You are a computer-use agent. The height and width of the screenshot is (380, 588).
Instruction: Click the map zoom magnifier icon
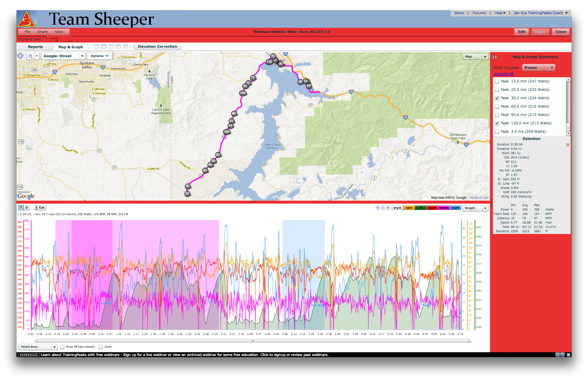point(30,56)
